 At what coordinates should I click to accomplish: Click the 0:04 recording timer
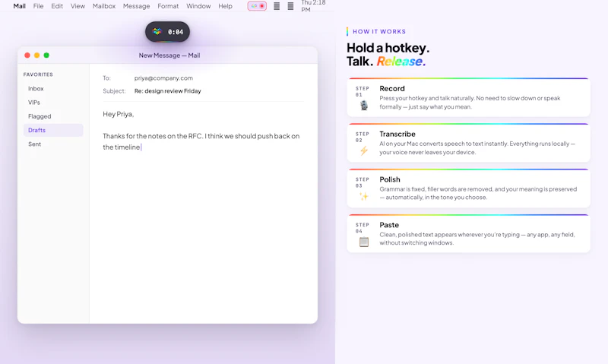176,32
